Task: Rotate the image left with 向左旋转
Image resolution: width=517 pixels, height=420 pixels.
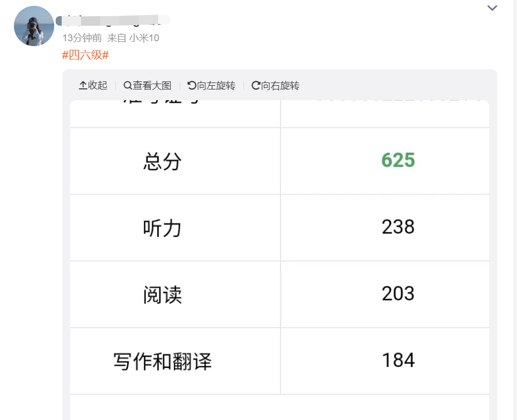Action: (211, 85)
